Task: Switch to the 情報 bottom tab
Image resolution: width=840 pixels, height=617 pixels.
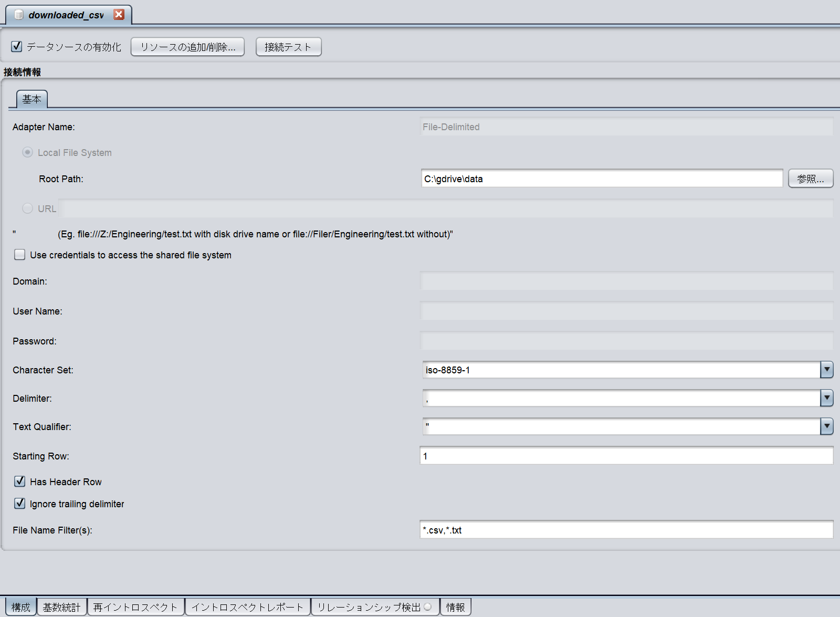Action: [455, 607]
